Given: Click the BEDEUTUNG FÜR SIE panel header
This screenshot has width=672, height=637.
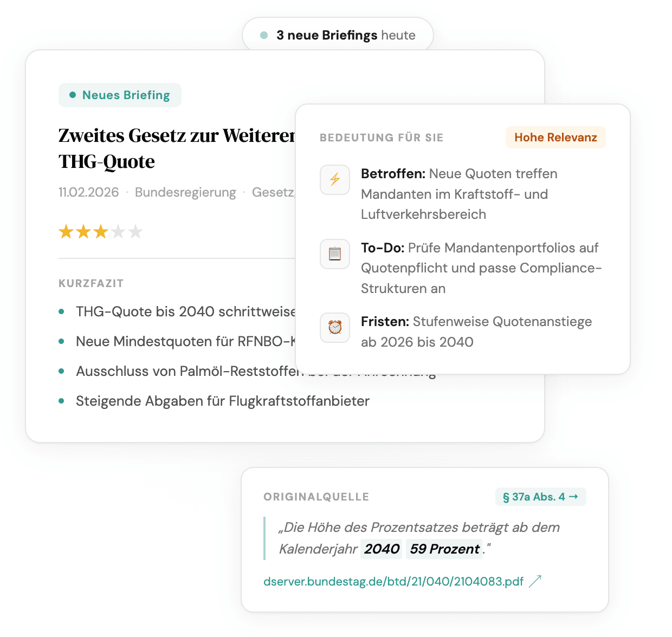Looking at the screenshot, I should 382,138.
